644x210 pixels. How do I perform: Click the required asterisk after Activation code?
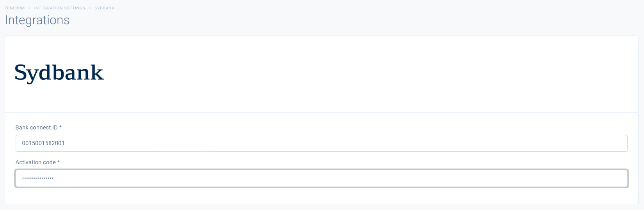click(59, 162)
